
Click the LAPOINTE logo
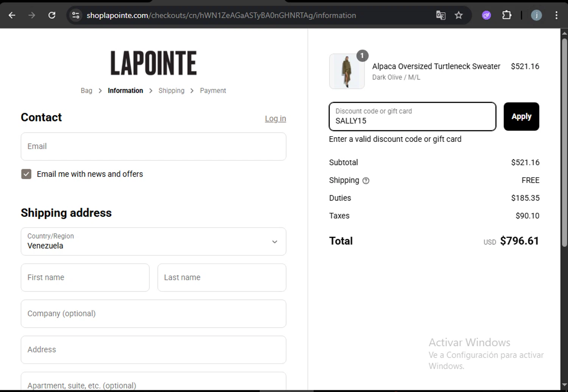[x=153, y=63]
